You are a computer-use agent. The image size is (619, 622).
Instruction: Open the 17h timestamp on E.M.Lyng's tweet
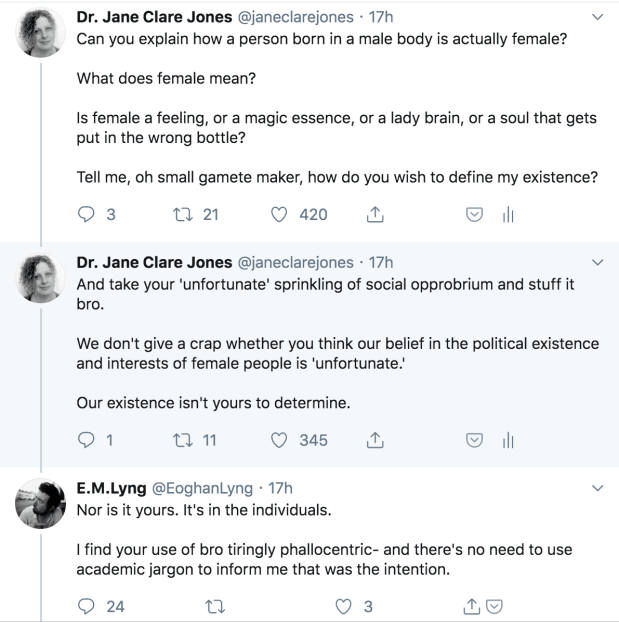283,488
